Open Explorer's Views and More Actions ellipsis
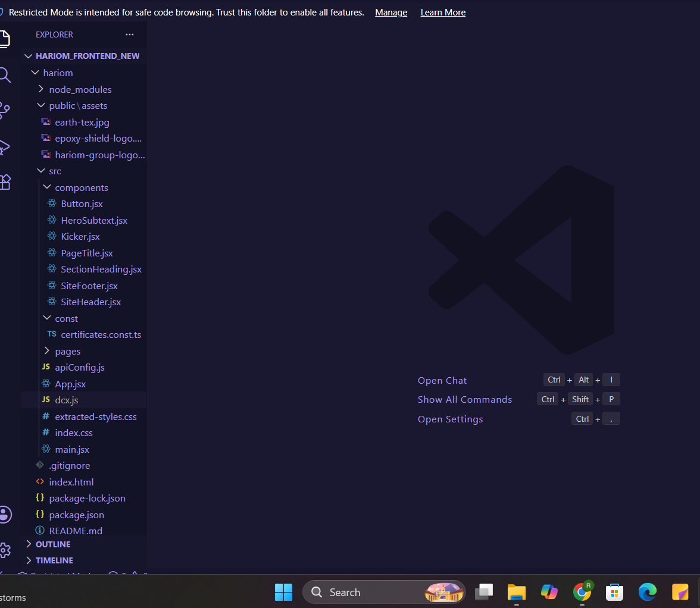Viewport: 700px width, 608px height. (x=130, y=35)
